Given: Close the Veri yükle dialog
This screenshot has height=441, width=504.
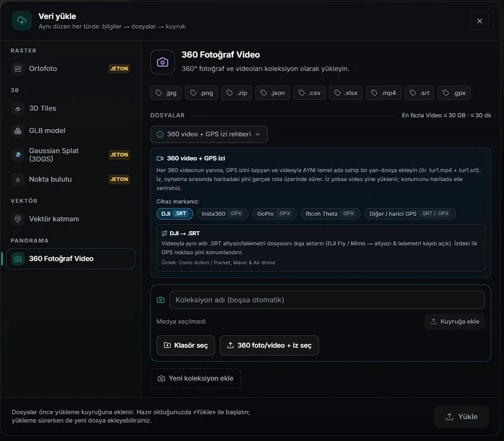Looking at the screenshot, I should [479, 21].
